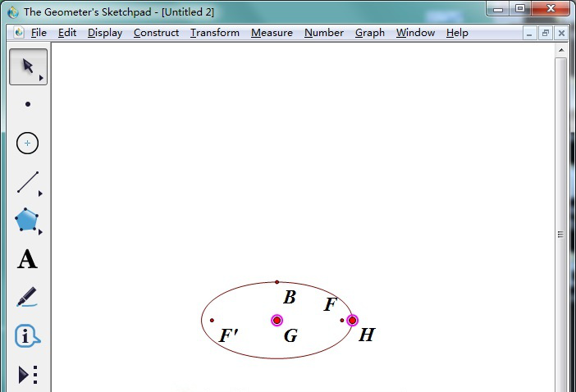Close the Geometer's Sketchpad application
The height and width of the screenshot is (392, 576).
[551, 9]
